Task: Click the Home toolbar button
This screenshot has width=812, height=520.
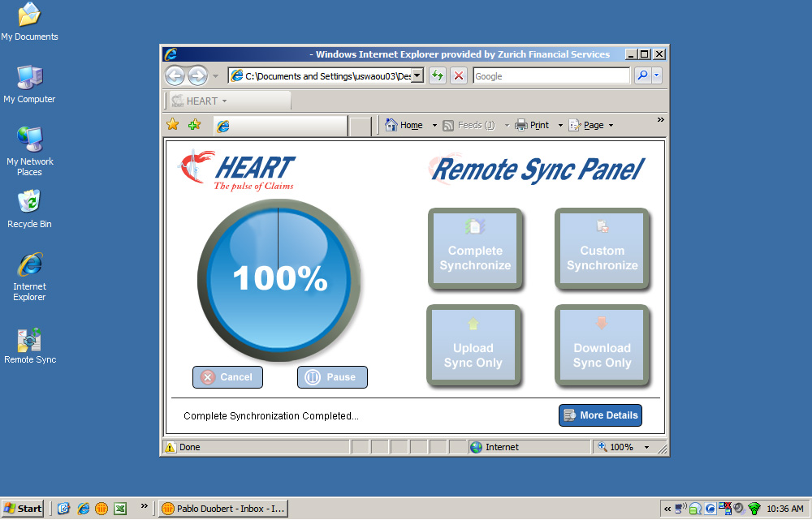Action: coord(404,125)
